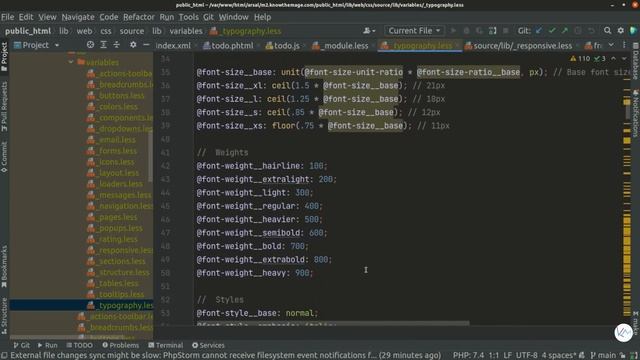Click the main Git branch widget
The image size is (640, 360).
click(x=603, y=356)
